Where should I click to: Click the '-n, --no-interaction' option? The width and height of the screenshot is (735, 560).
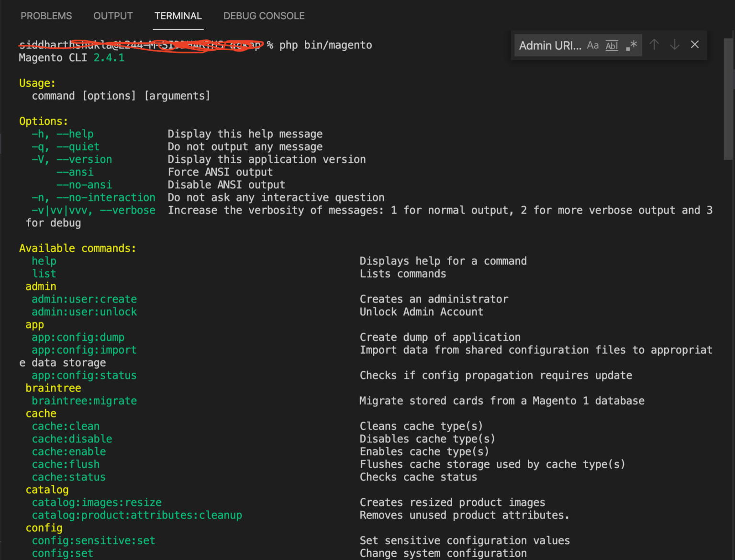93,198
